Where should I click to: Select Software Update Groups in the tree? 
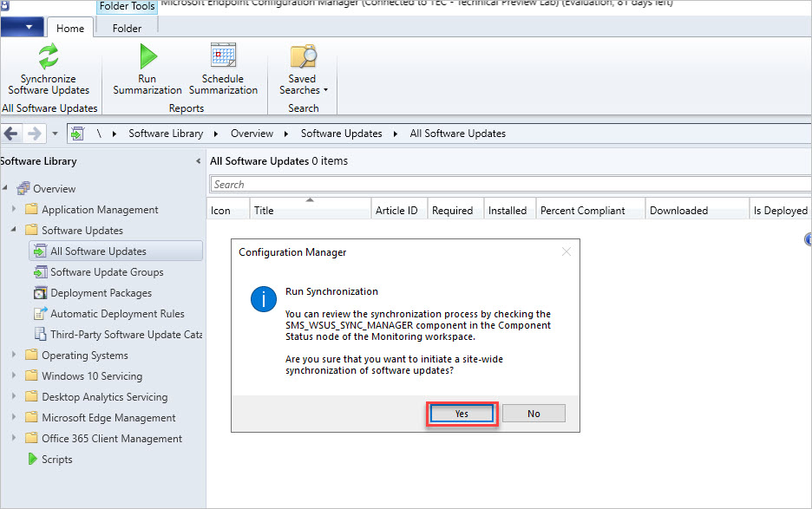[107, 272]
